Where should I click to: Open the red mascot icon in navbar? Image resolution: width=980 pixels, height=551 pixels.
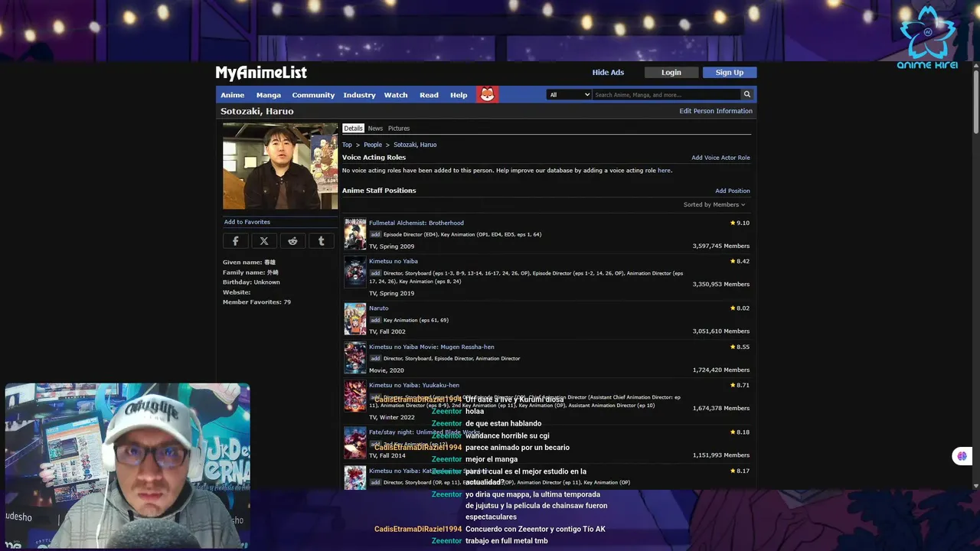[x=487, y=95]
